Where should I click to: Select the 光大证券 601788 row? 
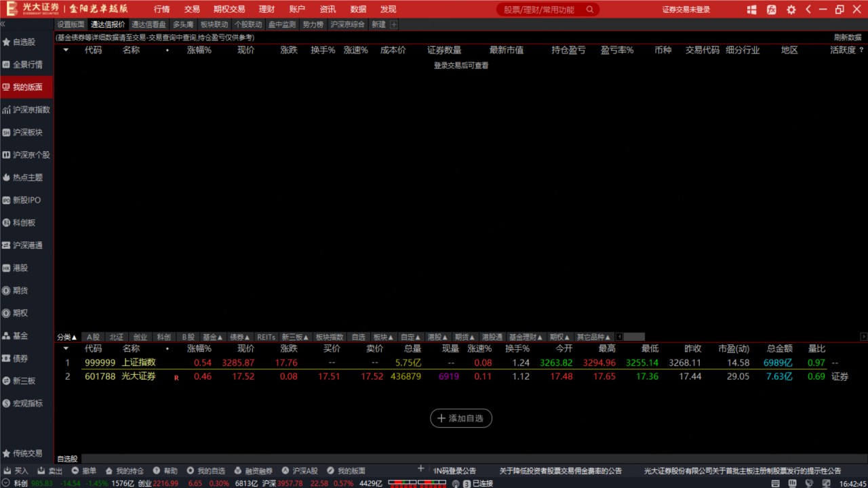(461, 376)
